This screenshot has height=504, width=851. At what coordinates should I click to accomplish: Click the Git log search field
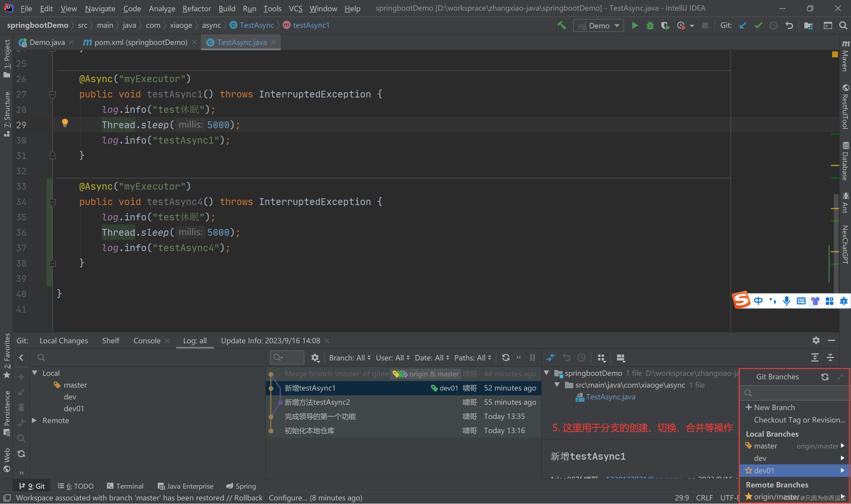tap(287, 357)
